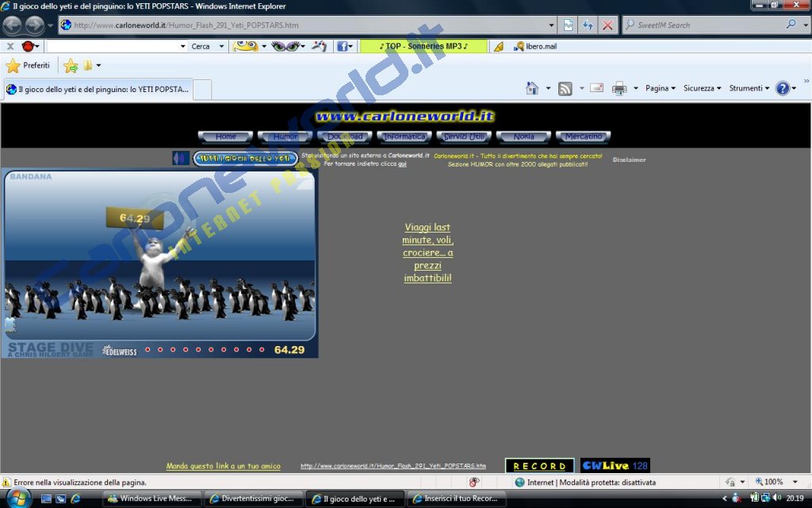Go to the Home page icon
The width and height of the screenshot is (812, 508).
(532, 88)
